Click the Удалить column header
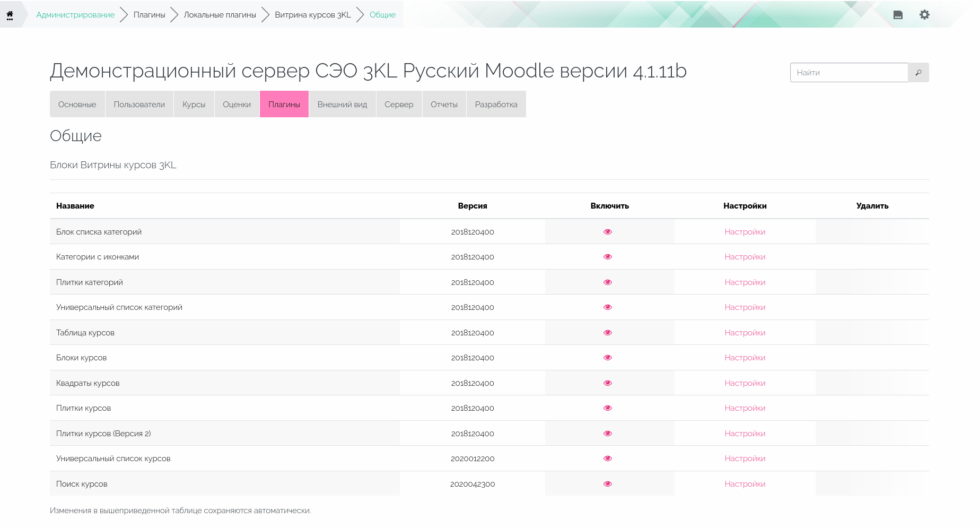Viewport: 980px width, 527px height. pos(872,206)
